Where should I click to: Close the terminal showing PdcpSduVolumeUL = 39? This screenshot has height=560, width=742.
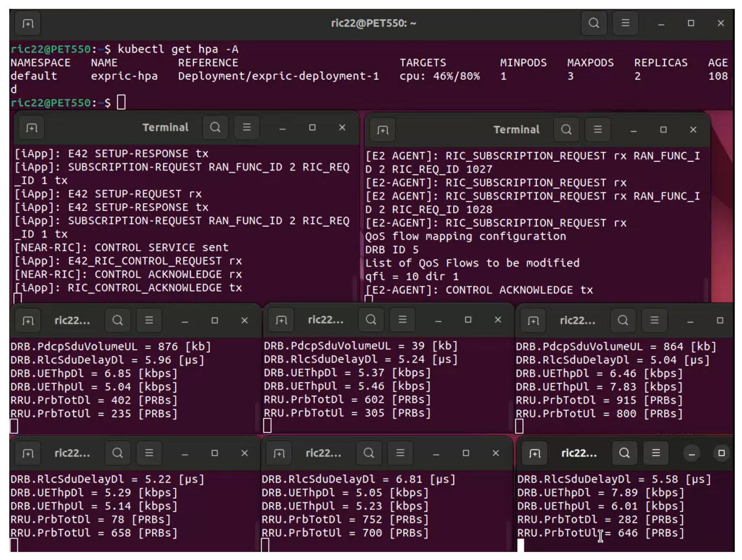pyautogui.click(x=498, y=320)
